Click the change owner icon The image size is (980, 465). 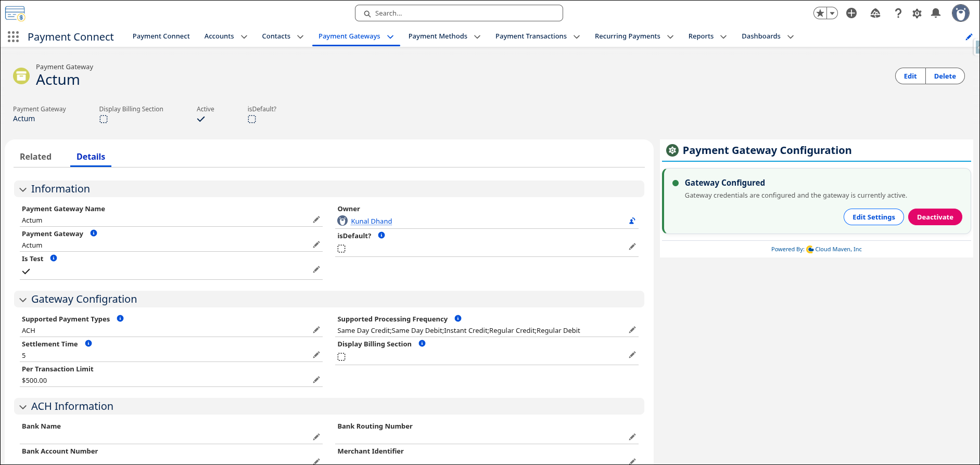tap(632, 221)
